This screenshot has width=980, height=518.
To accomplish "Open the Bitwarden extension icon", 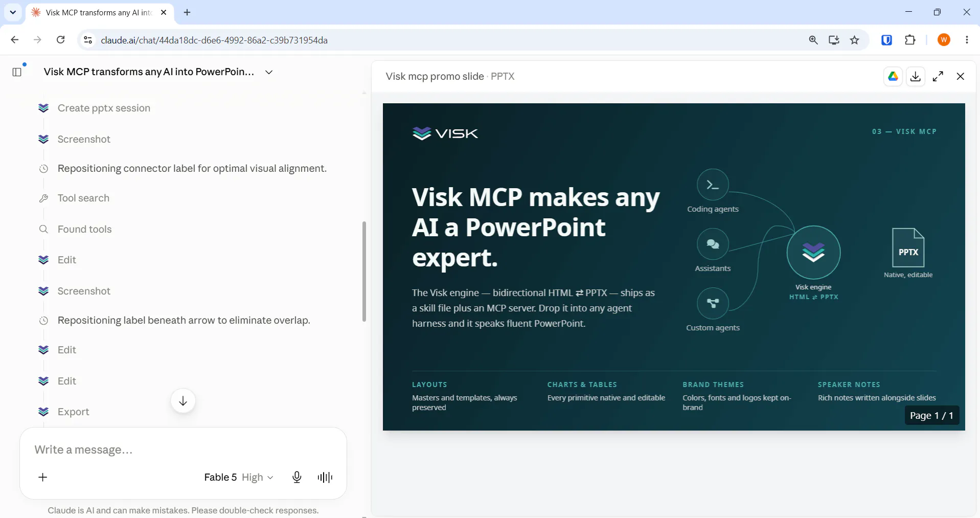I will (x=887, y=40).
